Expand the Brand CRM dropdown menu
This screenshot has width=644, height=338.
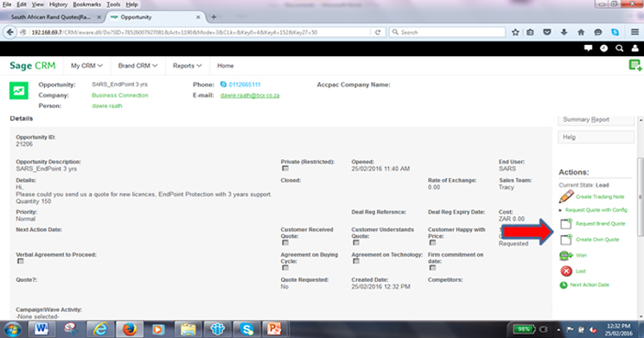click(137, 66)
